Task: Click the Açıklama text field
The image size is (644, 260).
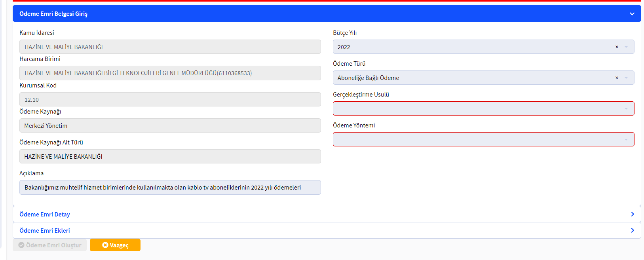Action: [170, 188]
